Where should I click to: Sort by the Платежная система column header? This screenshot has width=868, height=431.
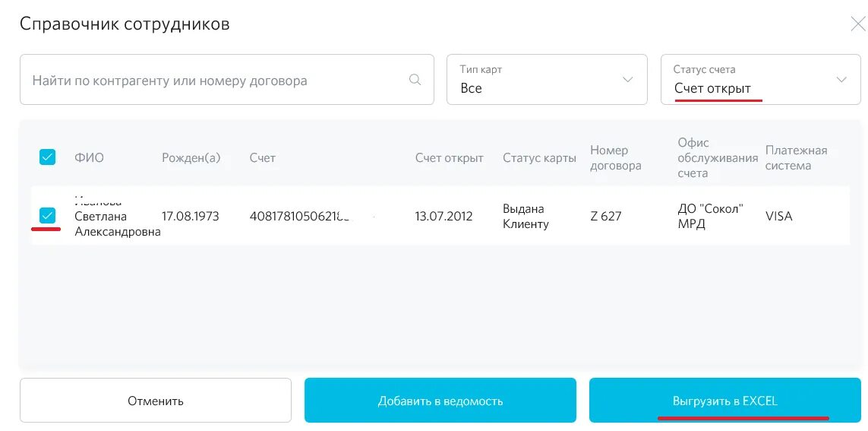[x=796, y=158]
